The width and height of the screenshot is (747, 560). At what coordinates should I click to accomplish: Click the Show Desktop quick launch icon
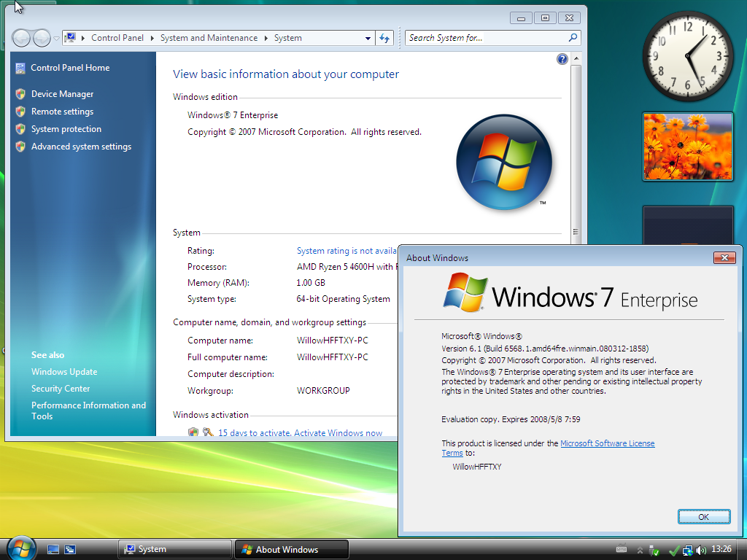(x=53, y=550)
